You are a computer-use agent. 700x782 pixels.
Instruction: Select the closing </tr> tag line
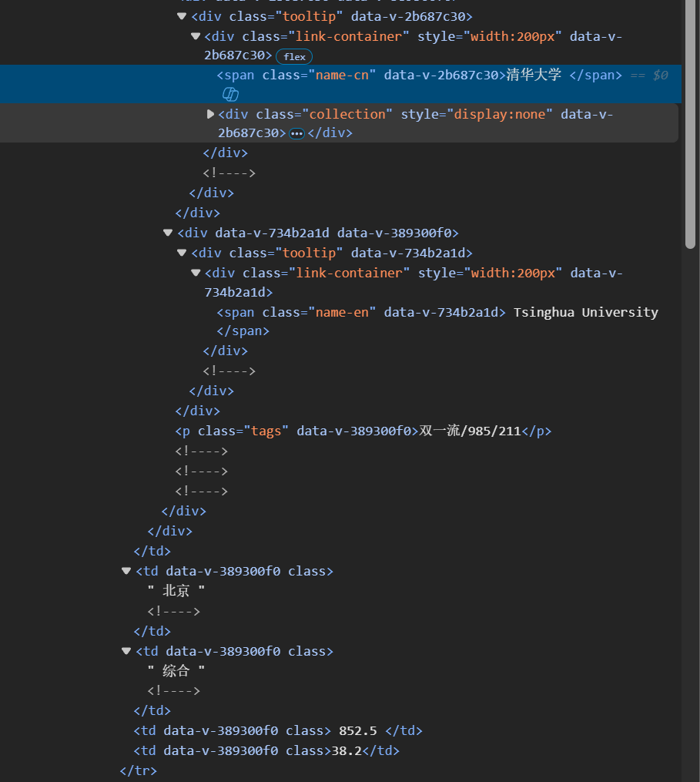[x=139, y=770]
